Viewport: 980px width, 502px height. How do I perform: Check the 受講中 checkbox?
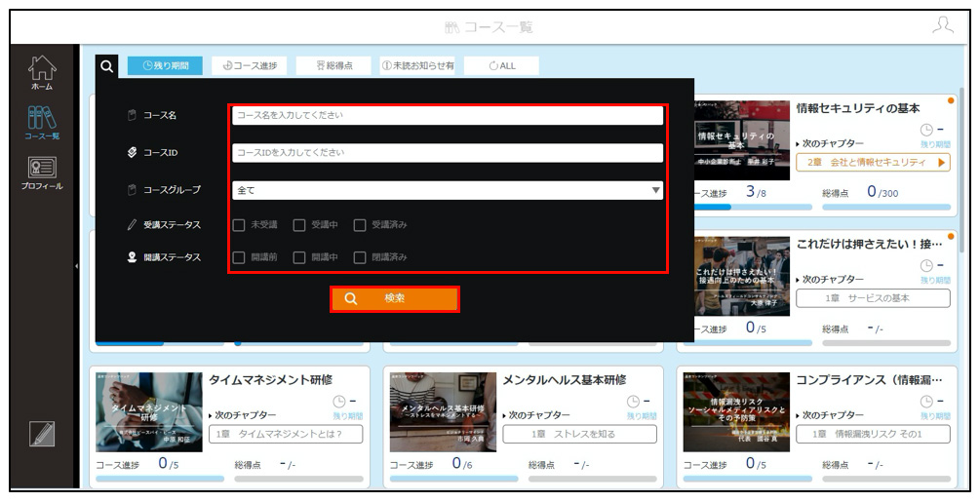point(299,225)
